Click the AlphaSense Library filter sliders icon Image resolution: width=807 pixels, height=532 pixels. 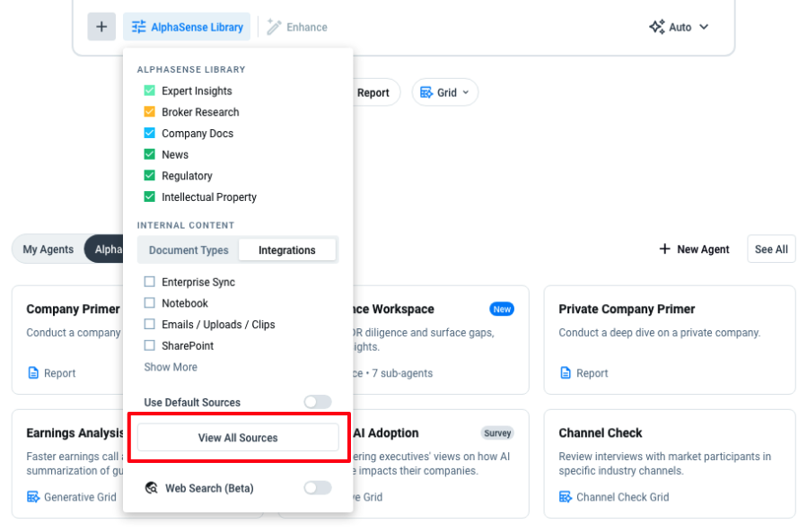click(139, 27)
